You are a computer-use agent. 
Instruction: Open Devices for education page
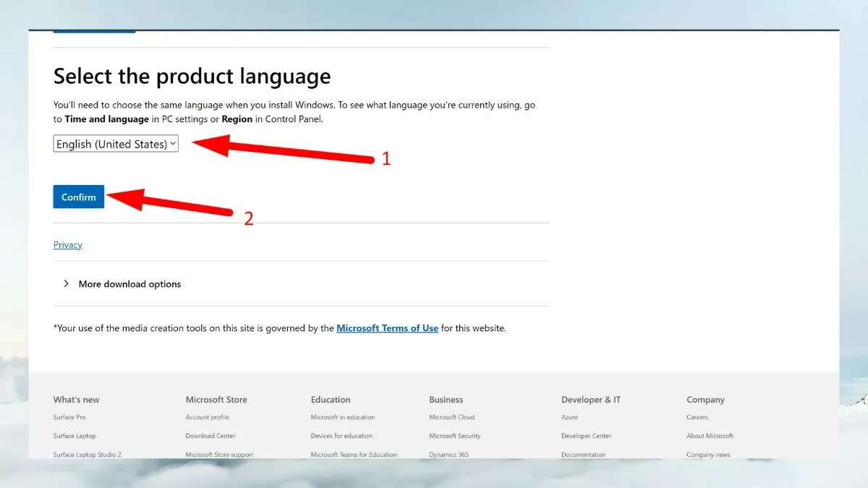click(341, 435)
